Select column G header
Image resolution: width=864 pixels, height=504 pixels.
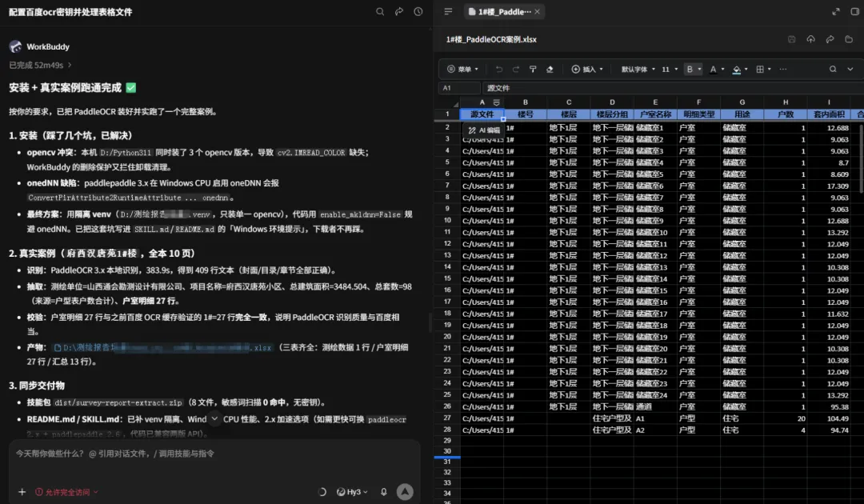[x=742, y=102]
